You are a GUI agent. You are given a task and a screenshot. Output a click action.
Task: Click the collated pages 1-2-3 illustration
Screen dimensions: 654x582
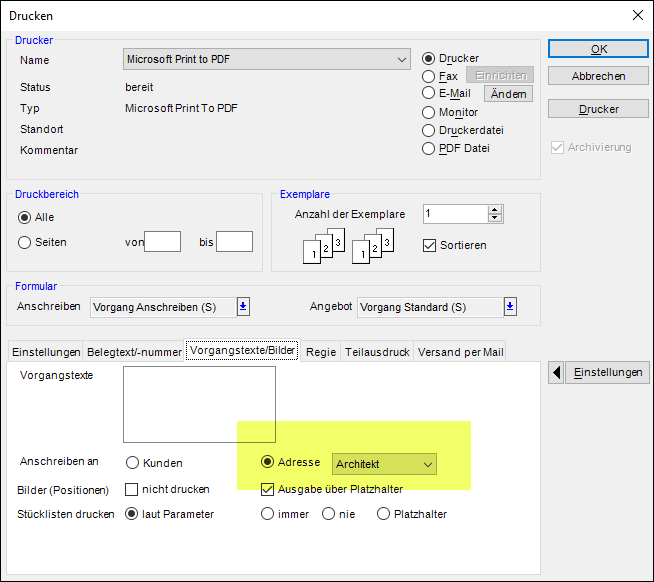click(349, 246)
